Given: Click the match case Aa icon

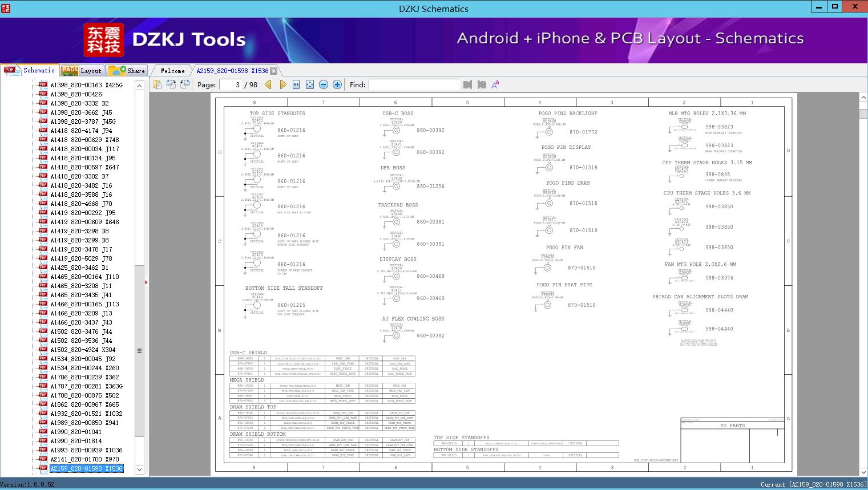Looking at the screenshot, I should [495, 84].
